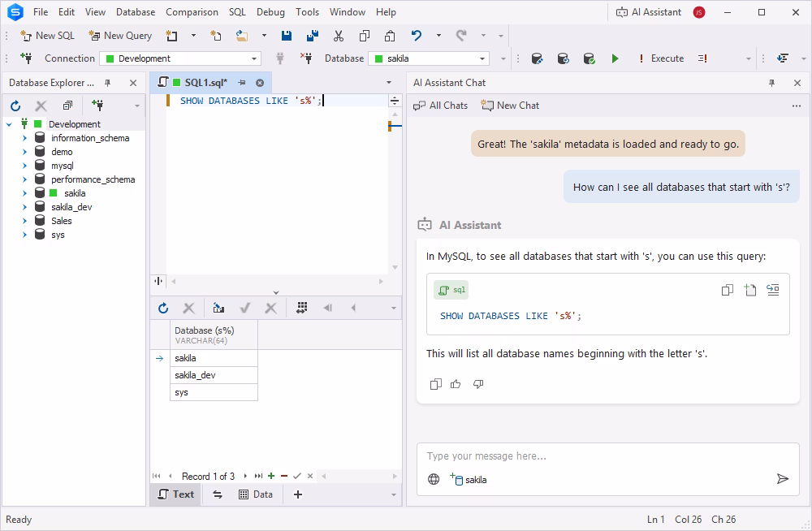Refresh the Database Explorer tree

tap(15, 106)
